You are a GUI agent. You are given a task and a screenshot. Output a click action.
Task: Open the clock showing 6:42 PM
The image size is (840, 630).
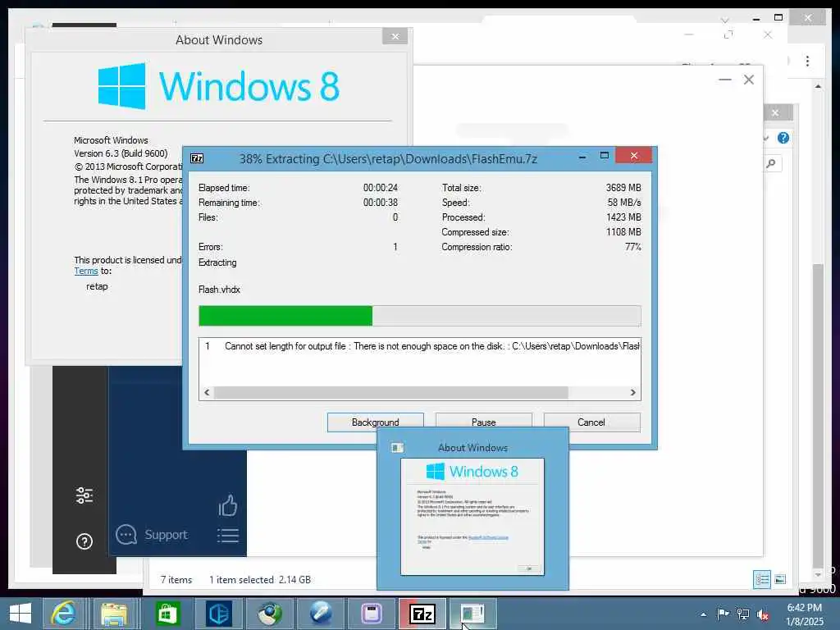[x=804, y=614]
